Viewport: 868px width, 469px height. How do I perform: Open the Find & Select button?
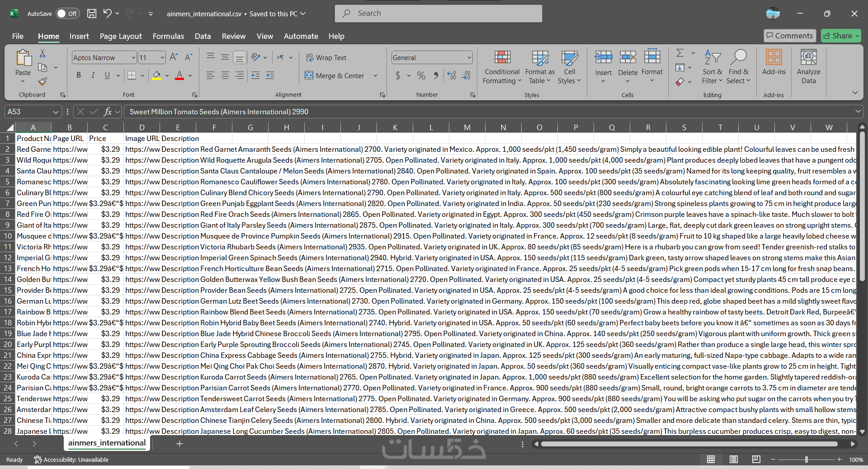click(738, 67)
